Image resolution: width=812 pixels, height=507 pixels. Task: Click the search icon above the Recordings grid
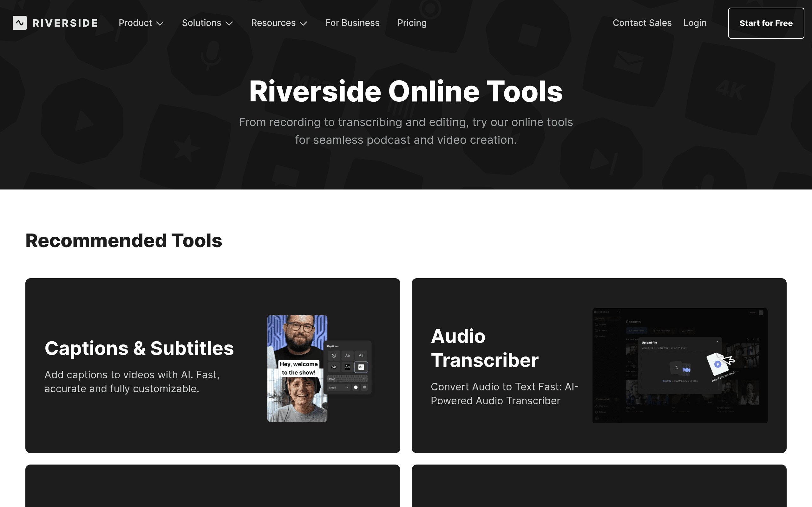click(748, 340)
